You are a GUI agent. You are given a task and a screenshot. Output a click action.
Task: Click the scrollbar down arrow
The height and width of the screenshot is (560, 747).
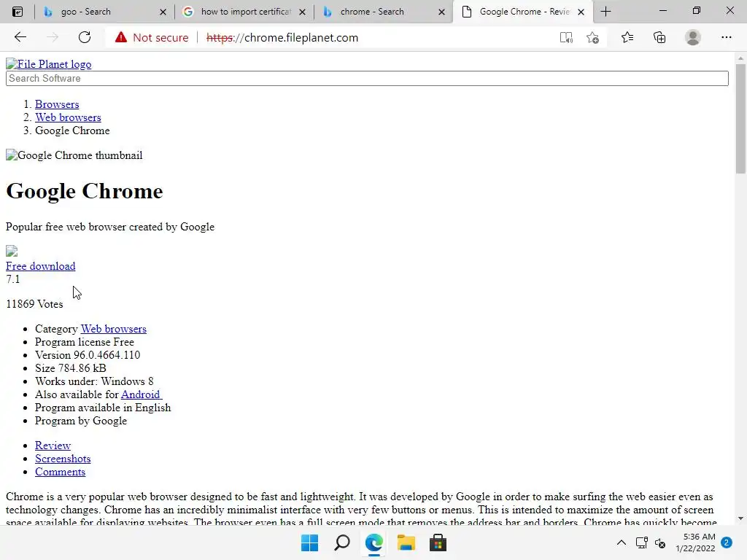click(740, 518)
